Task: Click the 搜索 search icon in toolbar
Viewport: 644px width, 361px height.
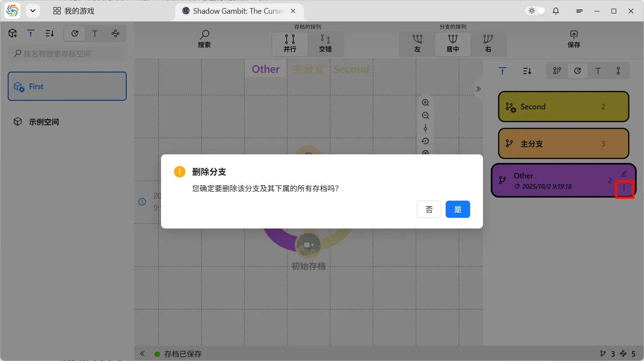Action: (204, 39)
